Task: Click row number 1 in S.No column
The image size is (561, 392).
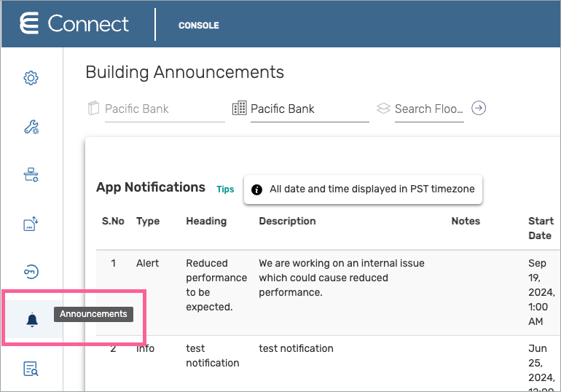Action: pos(113,263)
